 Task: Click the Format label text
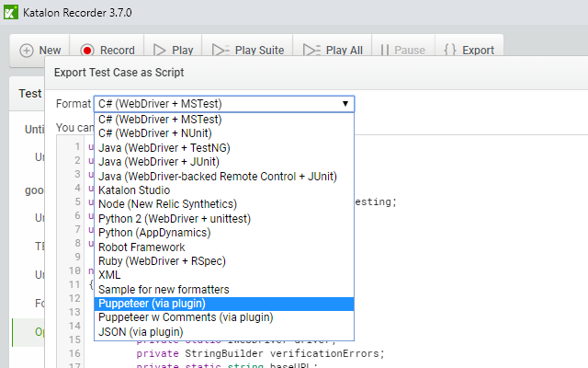point(73,104)
